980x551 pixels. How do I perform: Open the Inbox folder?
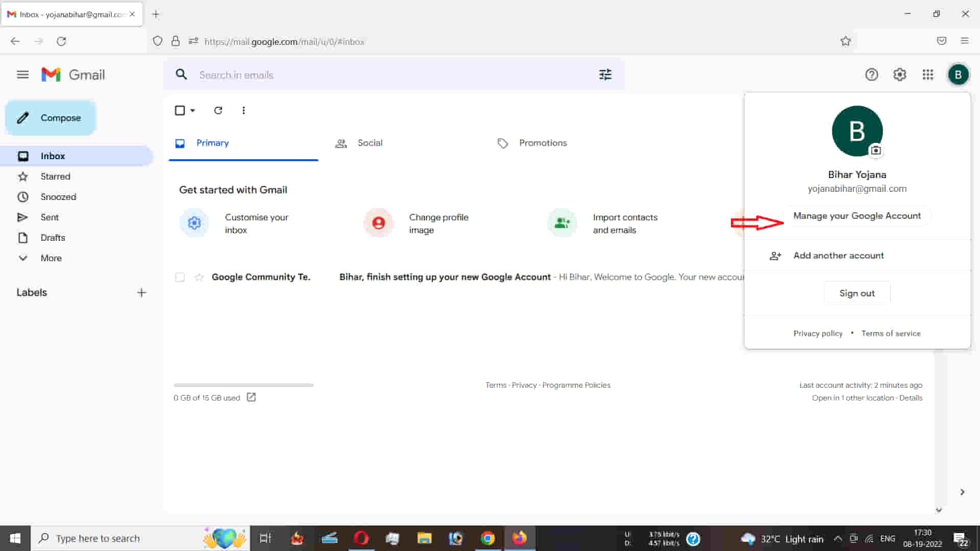pyautogui.click(x=77, y=156)
